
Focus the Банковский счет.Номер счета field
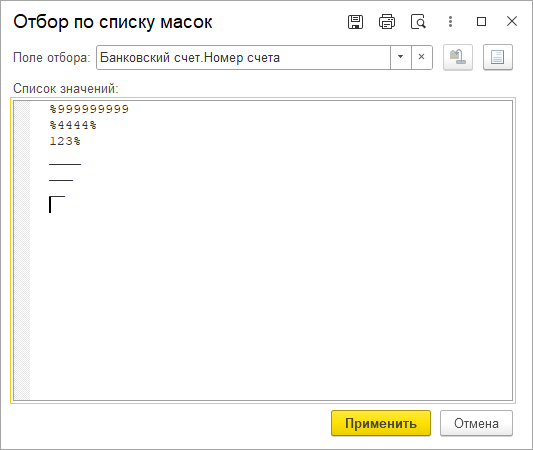tap(243, 57)
